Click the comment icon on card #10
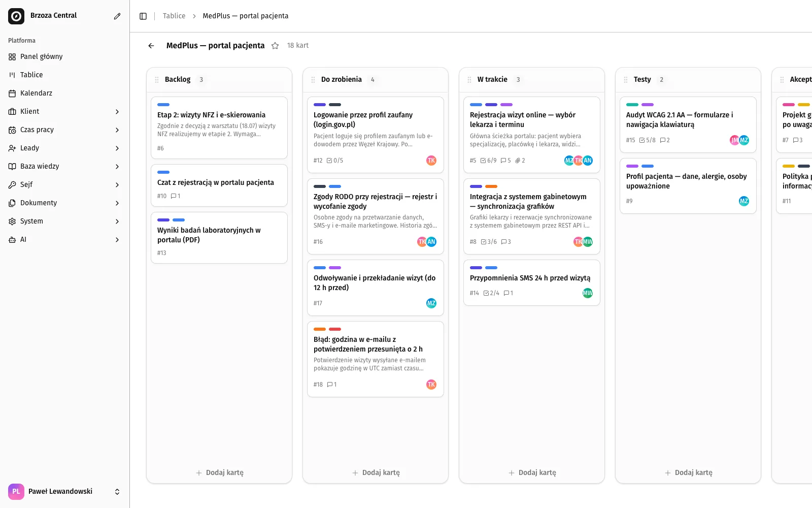 tap(174, 196)
